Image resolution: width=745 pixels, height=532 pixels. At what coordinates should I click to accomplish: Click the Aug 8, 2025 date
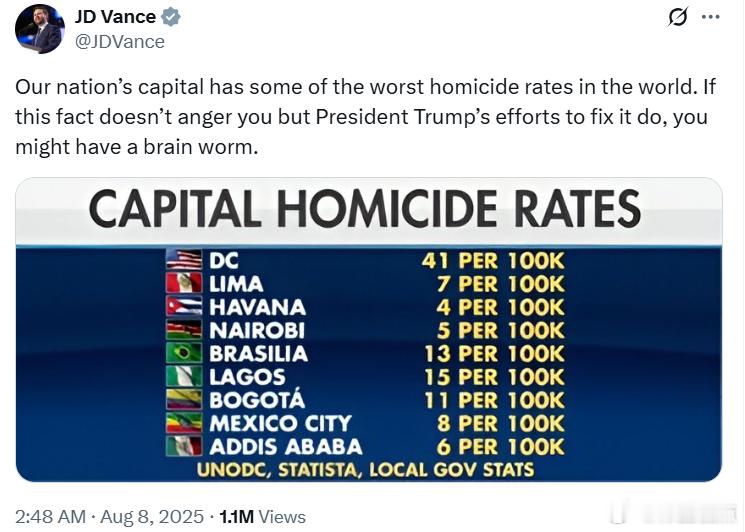(152, 516)
